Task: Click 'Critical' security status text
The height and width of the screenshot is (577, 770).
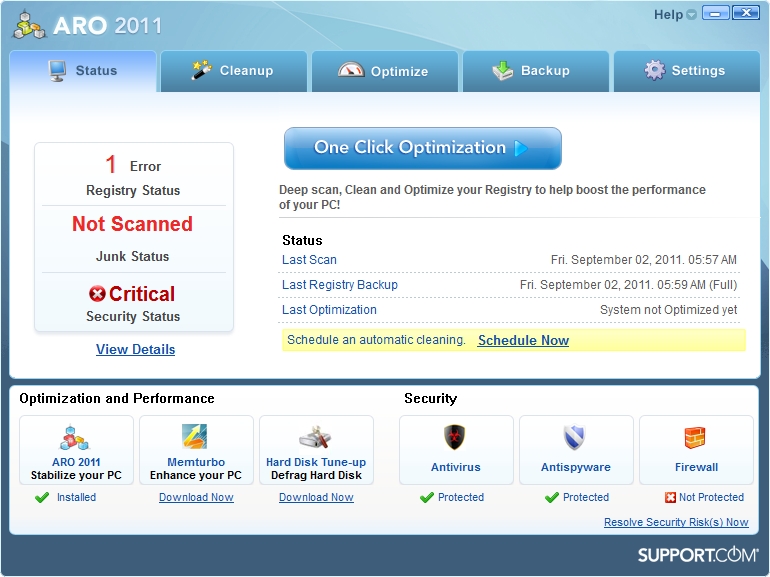Action: tap(142, 294)
